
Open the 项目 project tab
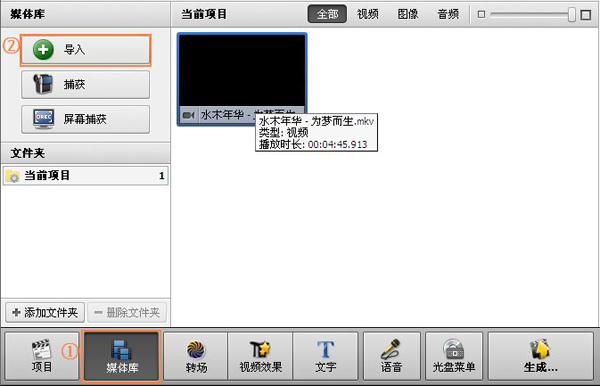point(42,356)
